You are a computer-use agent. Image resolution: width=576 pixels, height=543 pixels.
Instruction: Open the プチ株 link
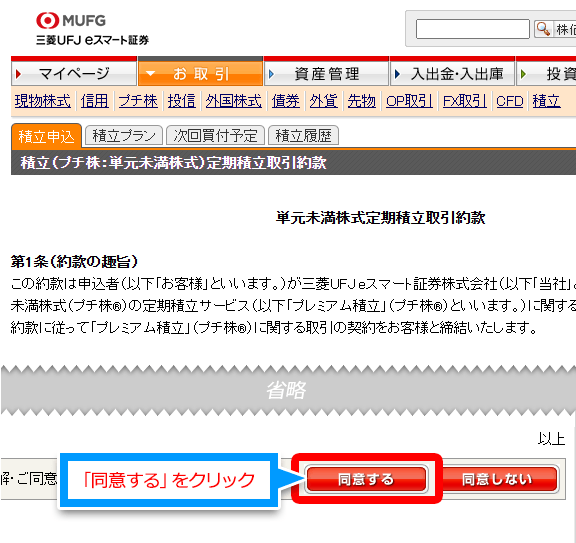pos(138,101)
